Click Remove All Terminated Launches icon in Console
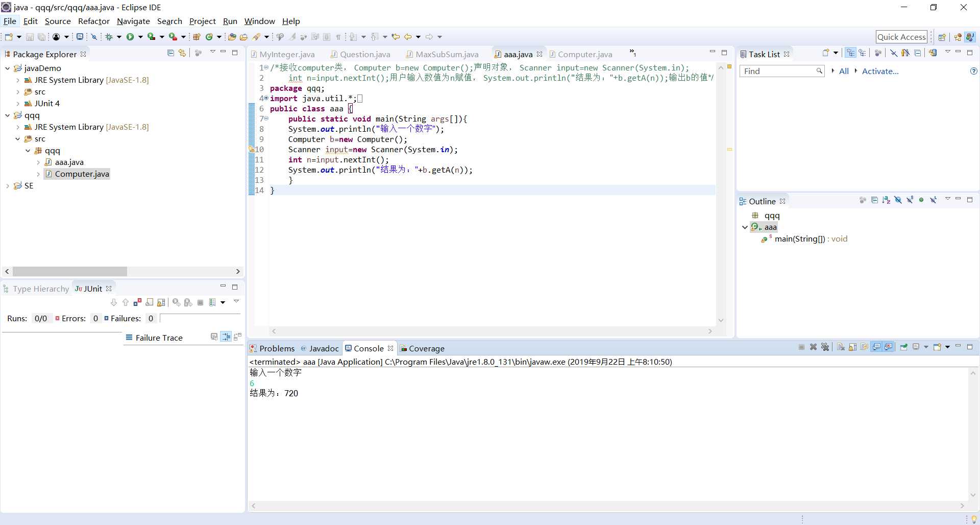980x525 pixels. click(825, 347)
